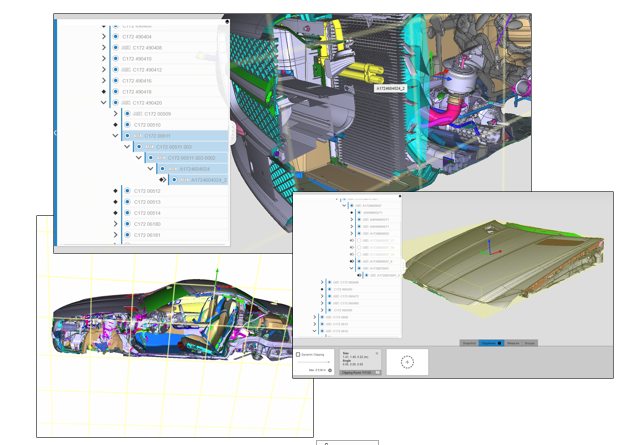Switch to the Measure tab
This screenshot has width=625, height=445.
(511, 343)
